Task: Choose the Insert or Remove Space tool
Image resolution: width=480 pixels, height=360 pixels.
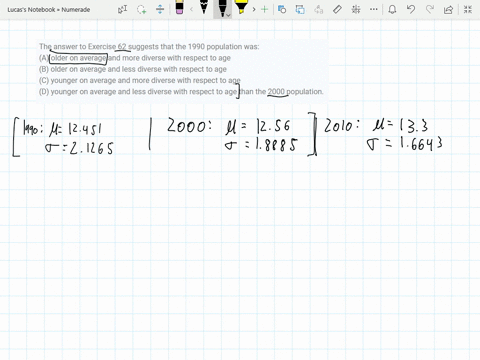Action: [x=160, y=9]
